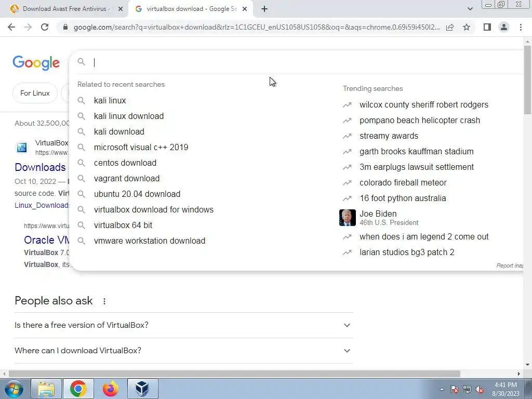
Task: Click the Joe Biden thumbnail photo
Action: click(348, 218)
